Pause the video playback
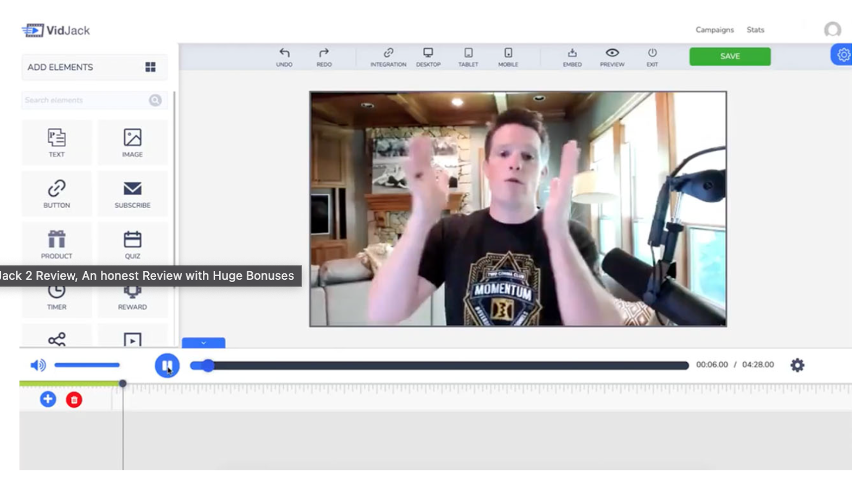The height and width of the screenshot is (481, 868). [x=167, y=365]
